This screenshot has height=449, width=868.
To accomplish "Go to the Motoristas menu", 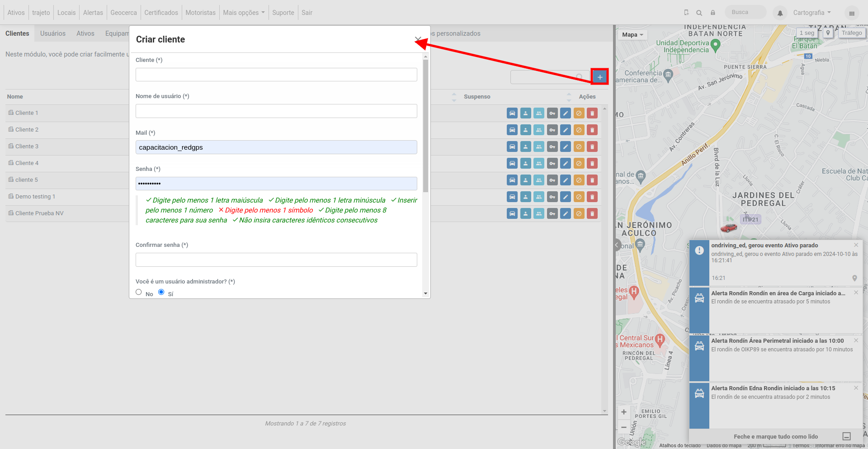I will (200, 13).
